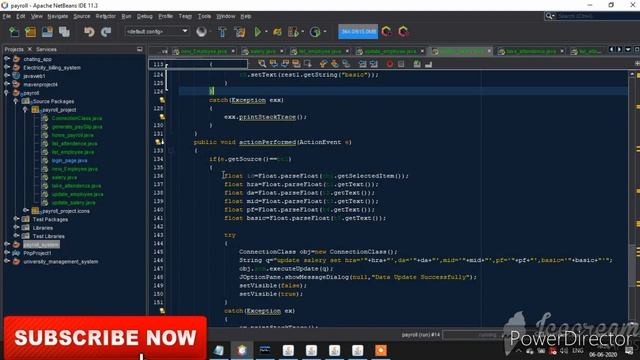Click the Build Project hammer icon

click(222, 32)
